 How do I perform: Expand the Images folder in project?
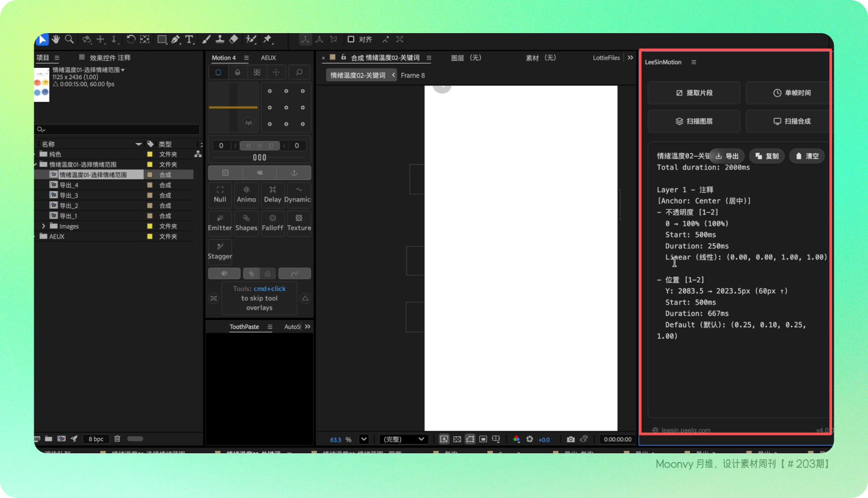pyautogui.click(x=44, y=226)
